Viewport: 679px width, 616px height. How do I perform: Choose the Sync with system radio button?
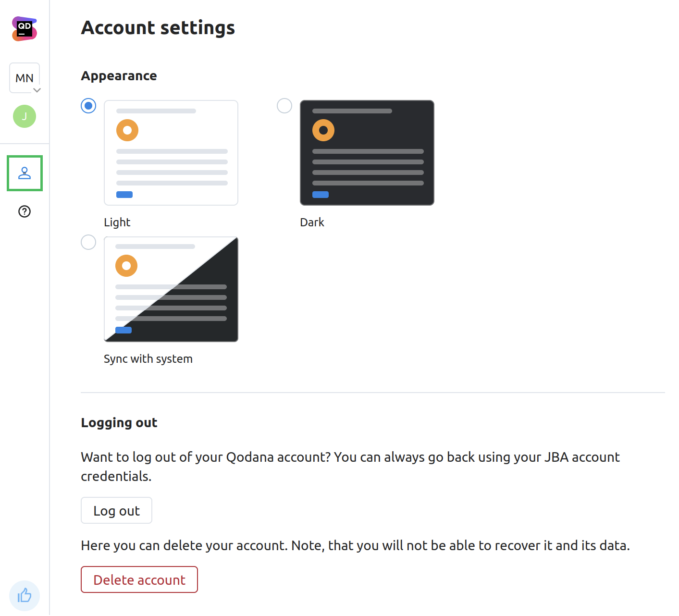pyautogui.click(x=88, y=243)
